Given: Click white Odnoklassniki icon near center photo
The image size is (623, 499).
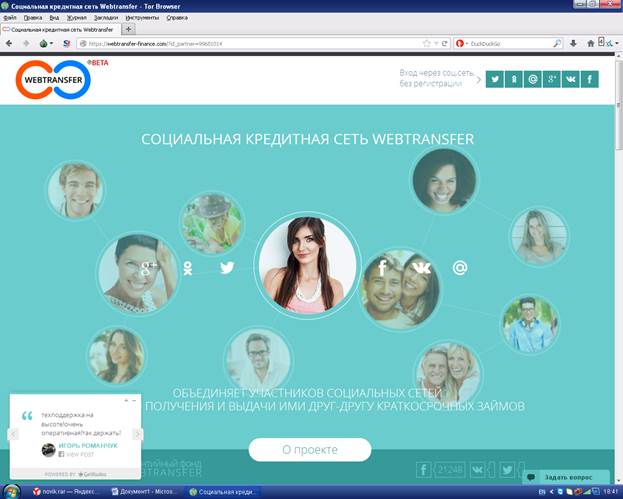Looking at the screenshot, I should (x=188, y=268).
